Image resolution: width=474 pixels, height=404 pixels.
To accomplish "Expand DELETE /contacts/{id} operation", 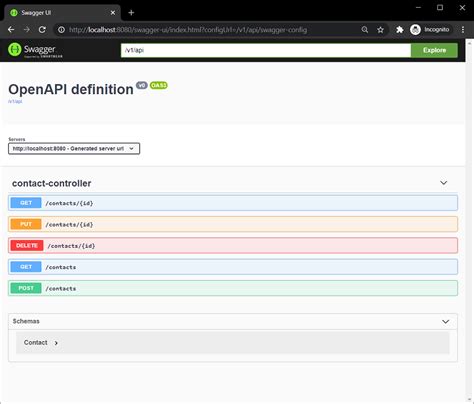I will coord(233,246).
